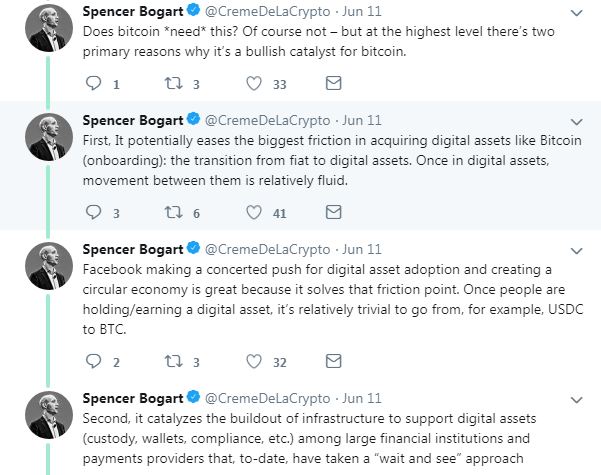The height and width of the screenshot is (475, 601).
Task: Click the reply icon showing 3 replies
Action: coord(95,213)
